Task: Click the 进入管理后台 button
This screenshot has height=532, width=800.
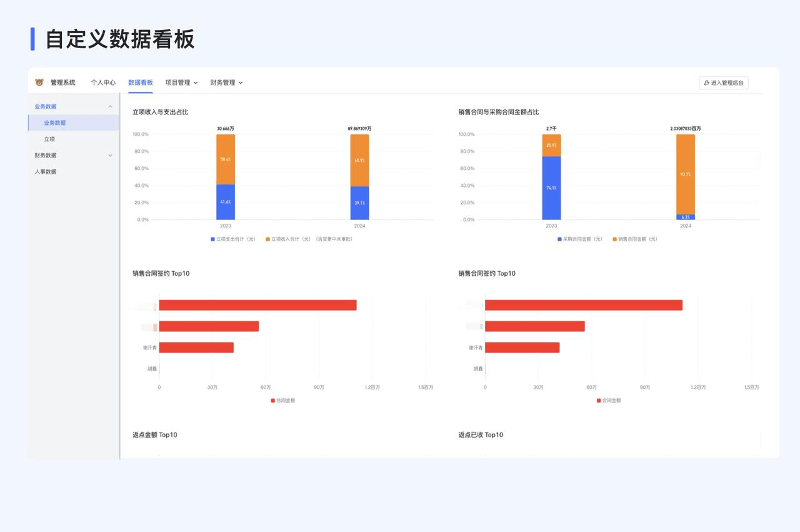Action: (x=724, y=83)
